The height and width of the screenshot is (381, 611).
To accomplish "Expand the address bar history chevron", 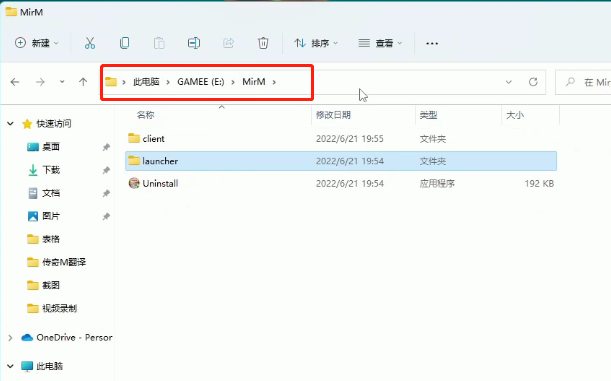I will pyautogui.click(x=509, y=82).
